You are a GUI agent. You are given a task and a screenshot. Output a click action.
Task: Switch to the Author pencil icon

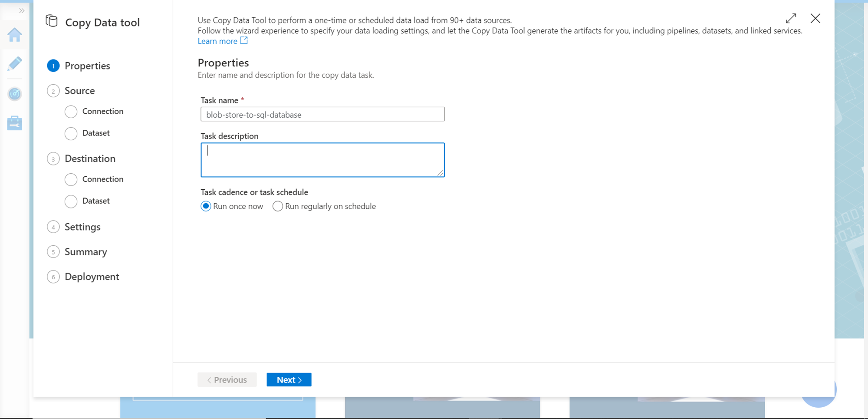point(14,64)
